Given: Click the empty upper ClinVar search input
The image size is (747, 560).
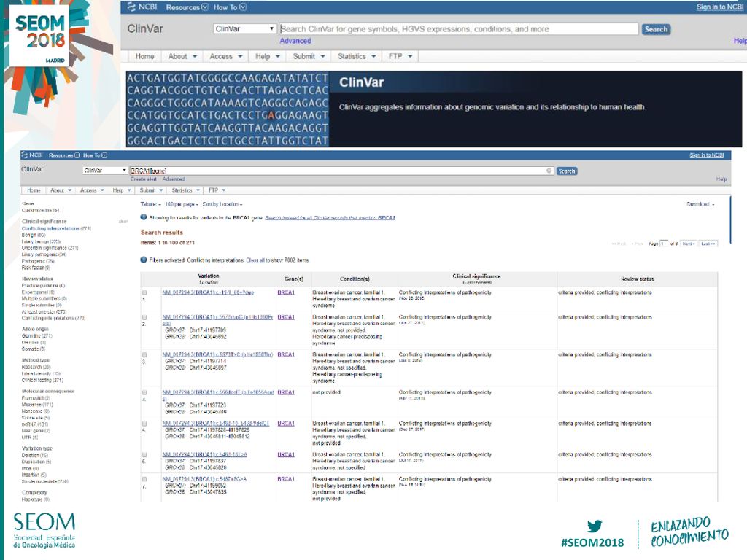Looking at the screenshot, I should click(459, 29).
